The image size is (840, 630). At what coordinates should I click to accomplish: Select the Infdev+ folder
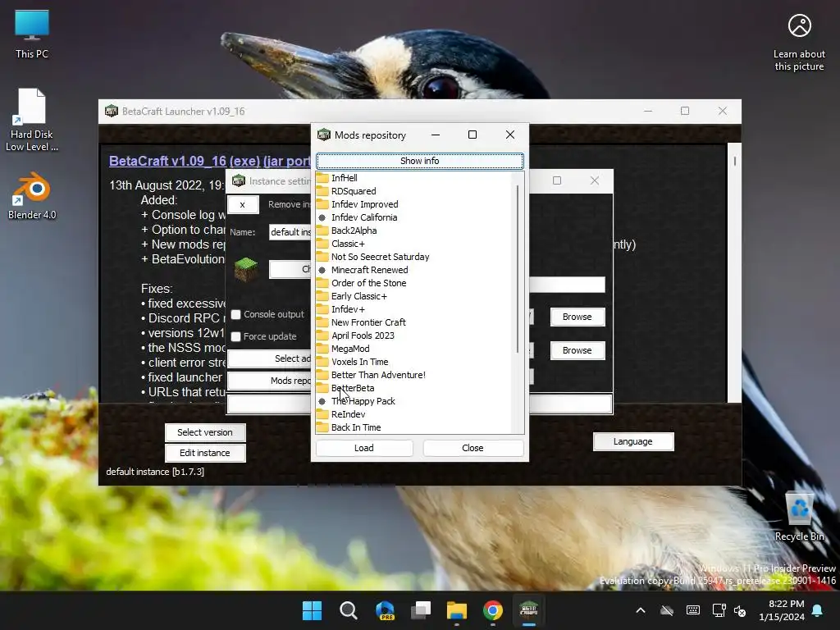(x=348, y=309)
